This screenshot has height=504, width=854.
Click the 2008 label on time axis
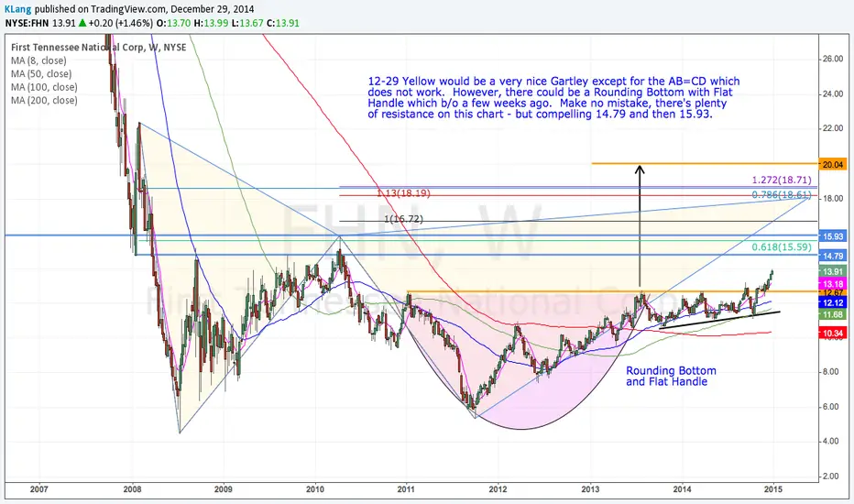point(132,489)
